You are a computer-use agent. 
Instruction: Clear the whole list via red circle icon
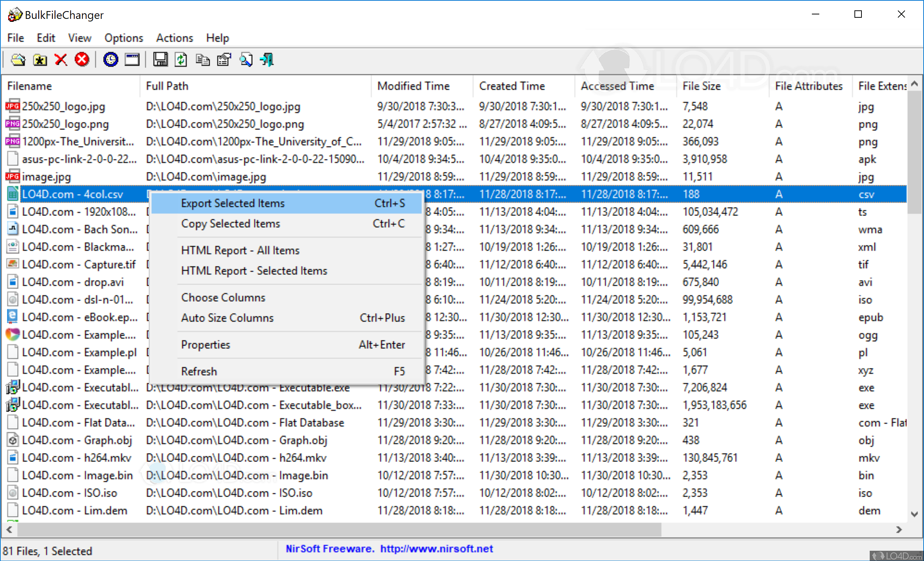[x=82, y=60]
